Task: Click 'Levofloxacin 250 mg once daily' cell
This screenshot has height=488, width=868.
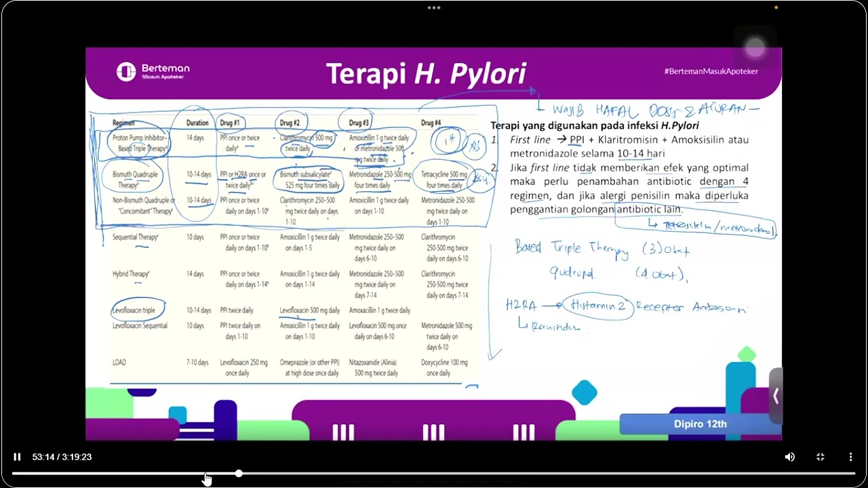Action: pyautogui.click(x=244, y=368)
